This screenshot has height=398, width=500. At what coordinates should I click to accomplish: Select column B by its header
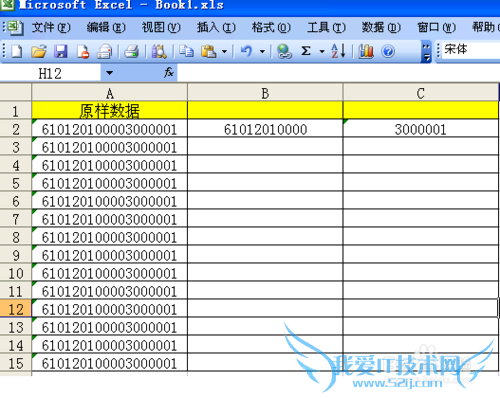(265, 93)
